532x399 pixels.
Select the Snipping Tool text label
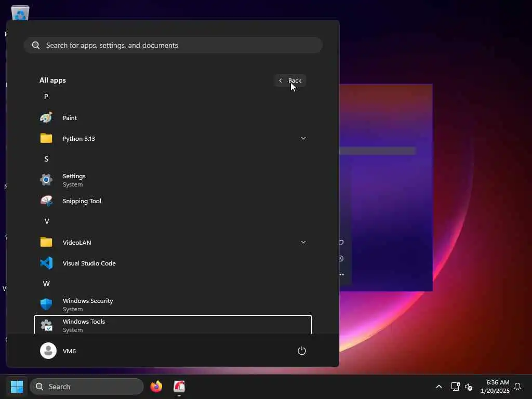(x=82, y=201)
